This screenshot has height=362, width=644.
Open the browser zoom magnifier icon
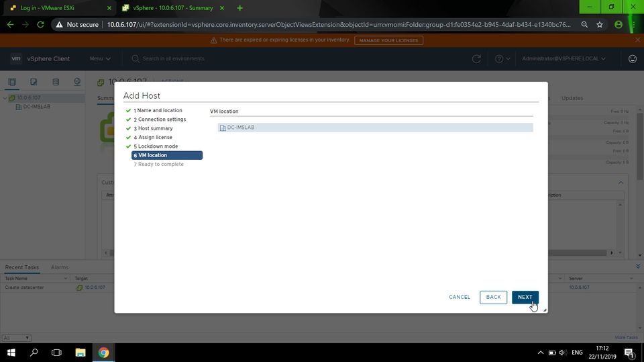(x=584, y=25)
